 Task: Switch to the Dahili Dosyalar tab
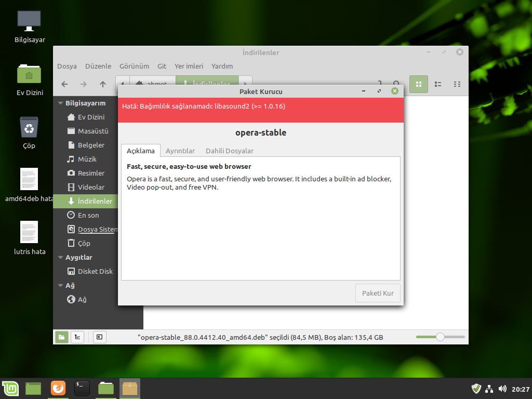click(229, 151)
